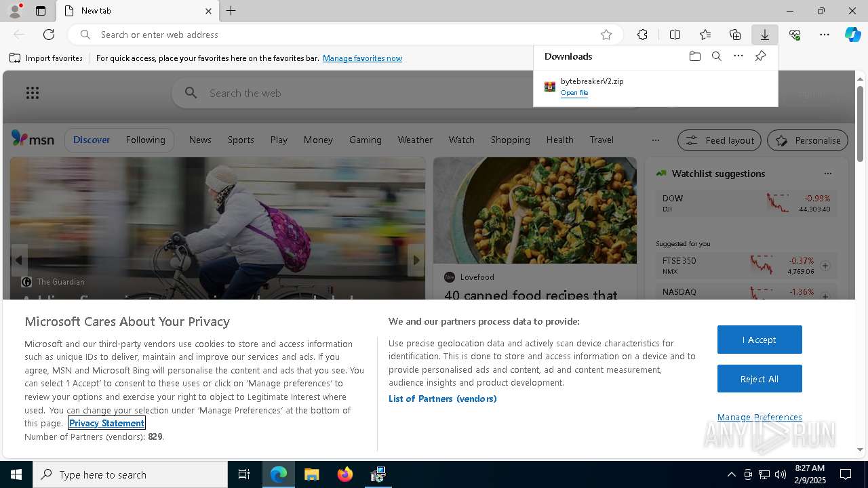Open the MSN apps grid launcher
The width and height of the screenshot is (868, 488).
[32, 93]
